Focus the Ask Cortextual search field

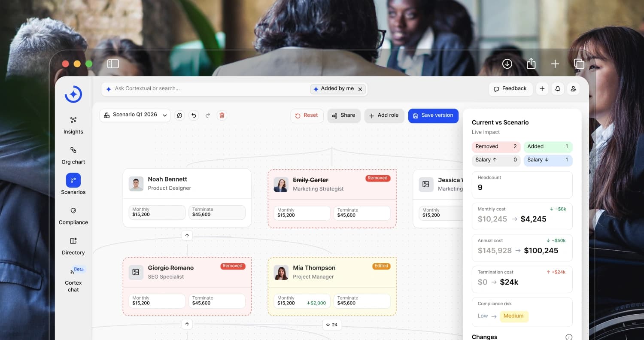pyautogui.click(x=206, y=89)
